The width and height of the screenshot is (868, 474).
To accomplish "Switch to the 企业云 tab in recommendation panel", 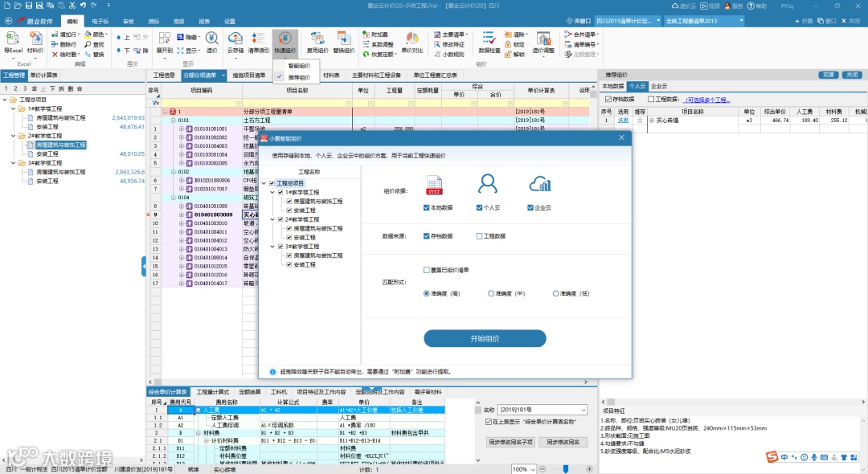I will [x=659, y=86].
